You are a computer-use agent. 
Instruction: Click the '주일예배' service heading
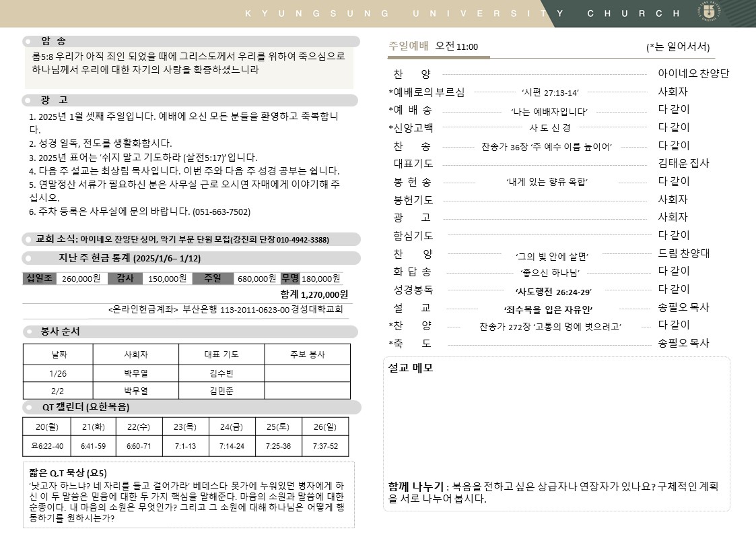[409, 46]
